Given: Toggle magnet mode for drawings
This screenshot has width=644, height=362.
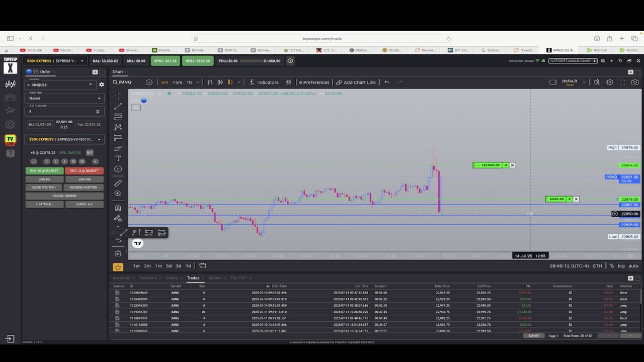Looking at the screenshot, I should [118, 208].
